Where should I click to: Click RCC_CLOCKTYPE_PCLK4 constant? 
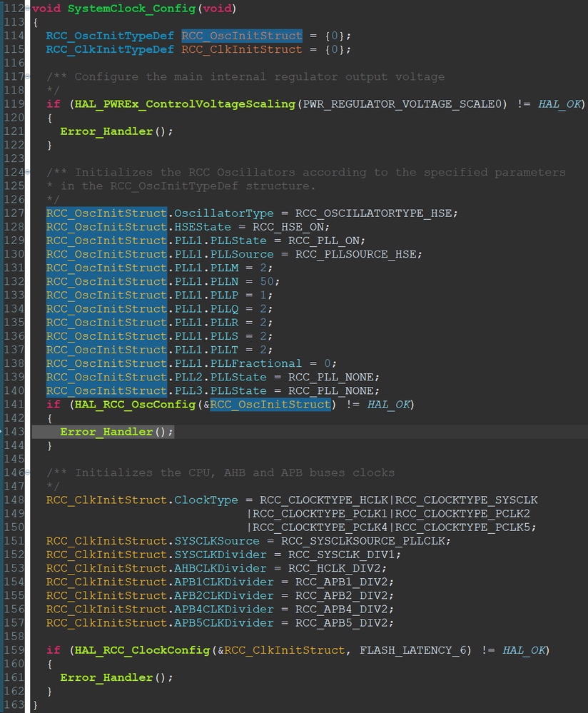point(320,527)
